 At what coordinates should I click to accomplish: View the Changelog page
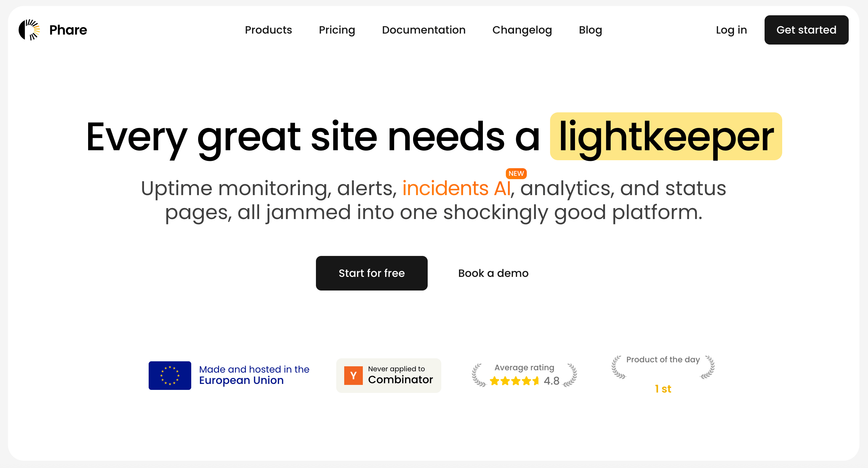coord(522,30)
